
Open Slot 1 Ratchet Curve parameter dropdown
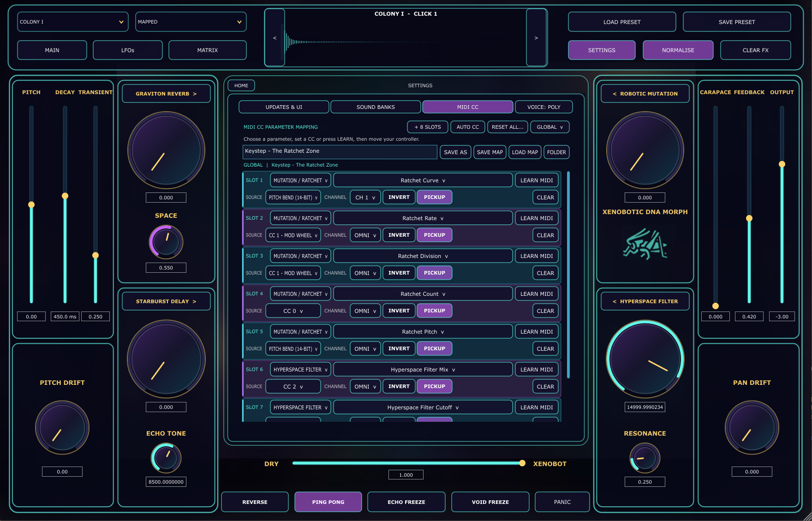[423, 180]
